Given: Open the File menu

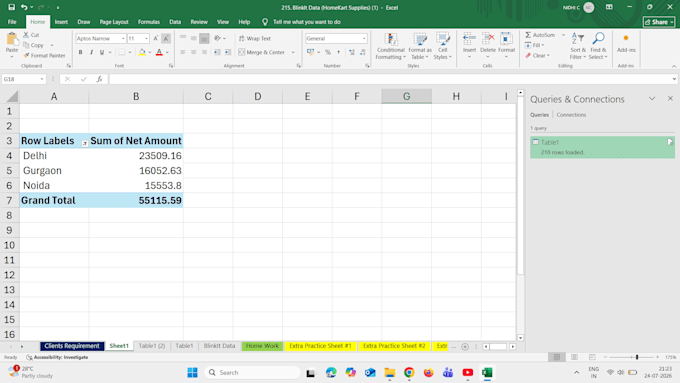Looking at the screenshot, I should [x=12, y=22].
